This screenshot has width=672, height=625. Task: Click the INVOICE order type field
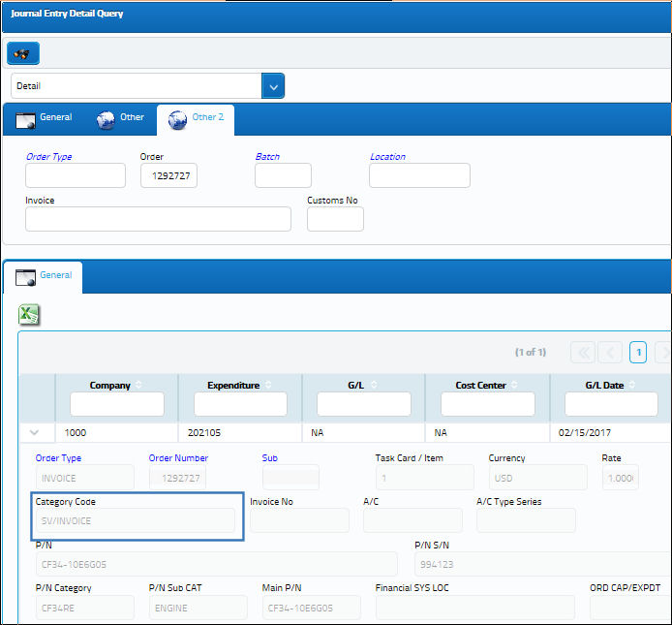(x=85, y=478)
